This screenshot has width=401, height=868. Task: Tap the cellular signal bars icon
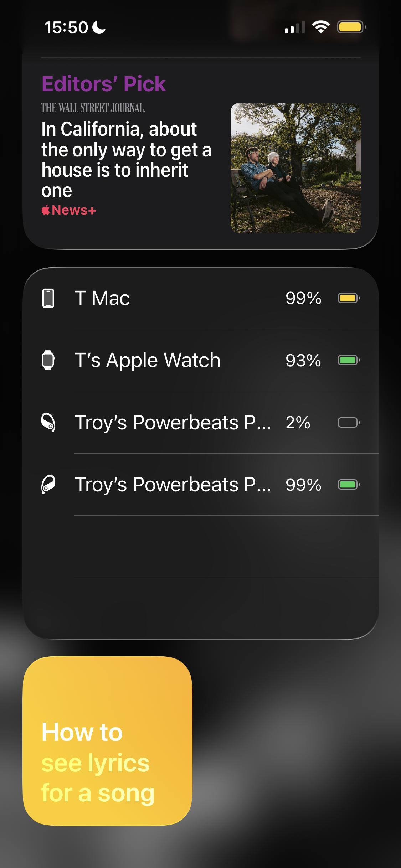click(294, 27)
